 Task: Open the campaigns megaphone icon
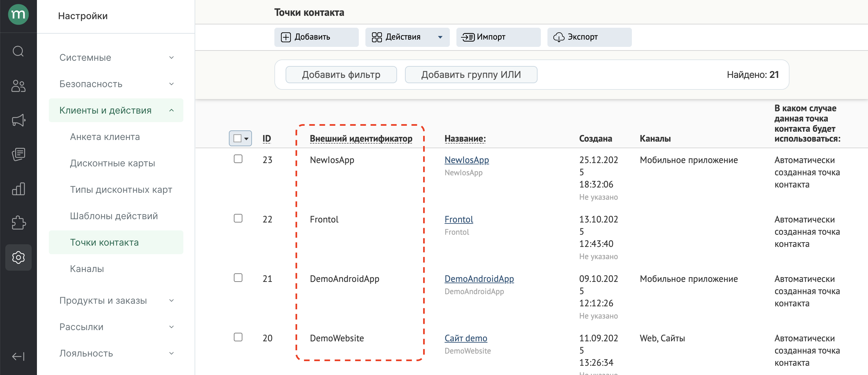pos(18,120)
